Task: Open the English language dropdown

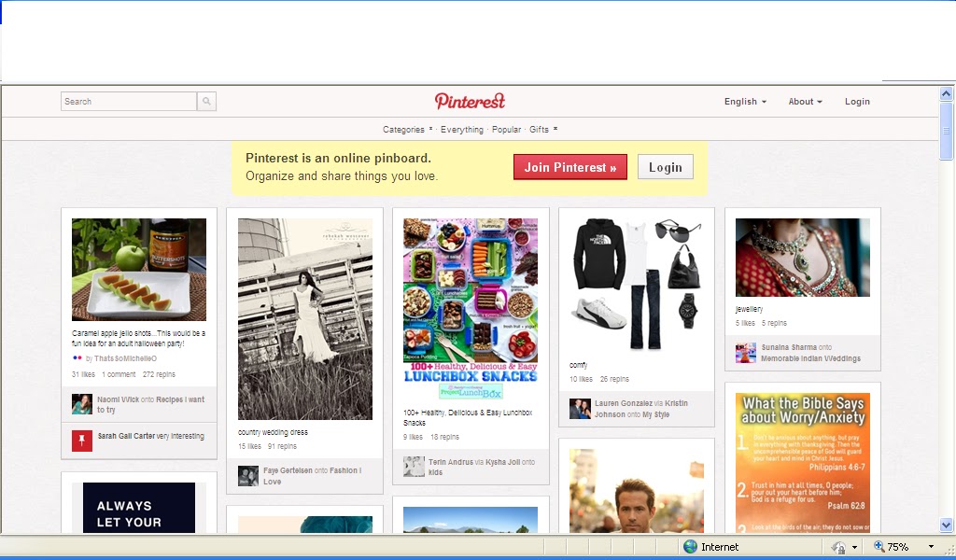Action: pos(744,101)
